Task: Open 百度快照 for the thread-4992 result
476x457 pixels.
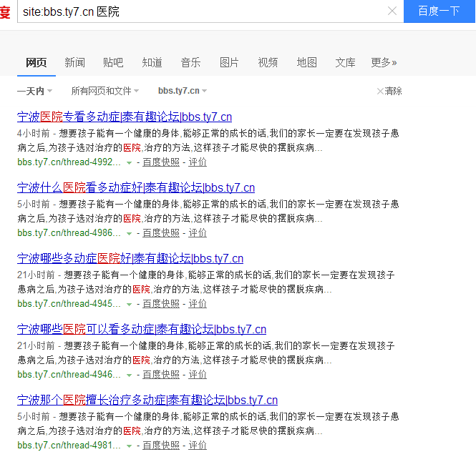Action: point(161,162)
